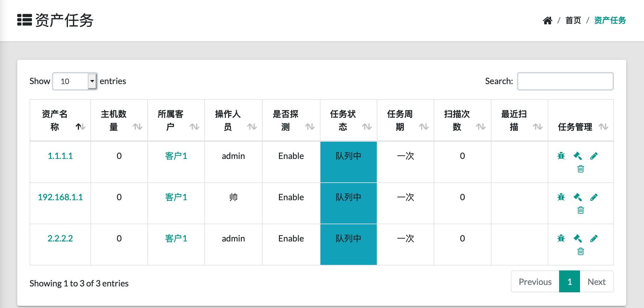644x308 pixels.
Task: Click 队列中 status cell for 2.2.2.2
Action: [348, 245]
